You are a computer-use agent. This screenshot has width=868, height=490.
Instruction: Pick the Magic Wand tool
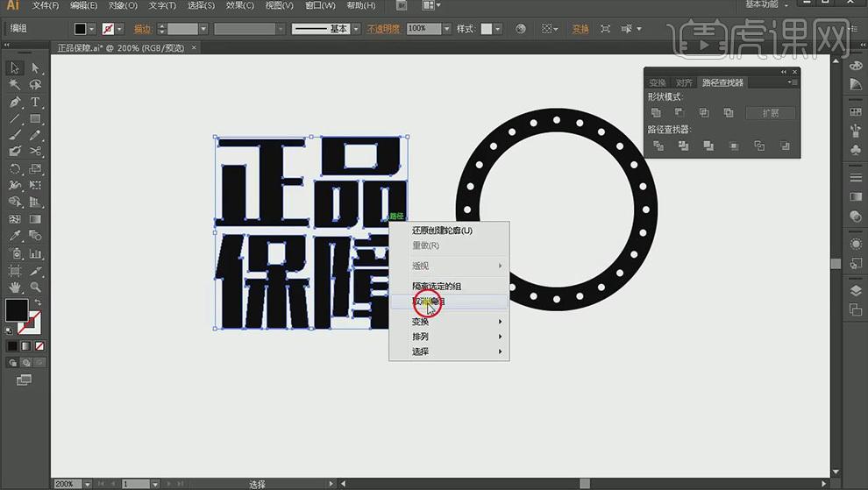pos(14,85)
